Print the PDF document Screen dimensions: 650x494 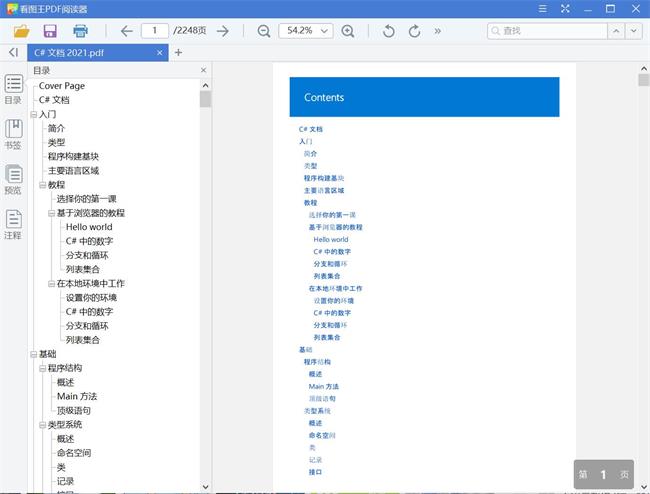pyautogui.click(x=80, y=31)
